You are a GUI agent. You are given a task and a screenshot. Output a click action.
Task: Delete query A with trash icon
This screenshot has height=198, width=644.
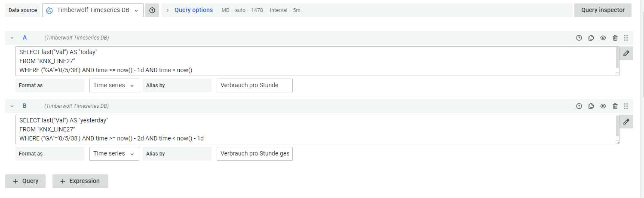[615, 38]
